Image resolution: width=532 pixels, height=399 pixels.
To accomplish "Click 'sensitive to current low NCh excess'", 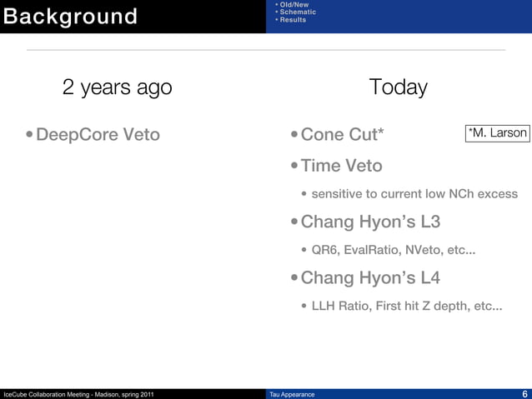I will (414, 194).
